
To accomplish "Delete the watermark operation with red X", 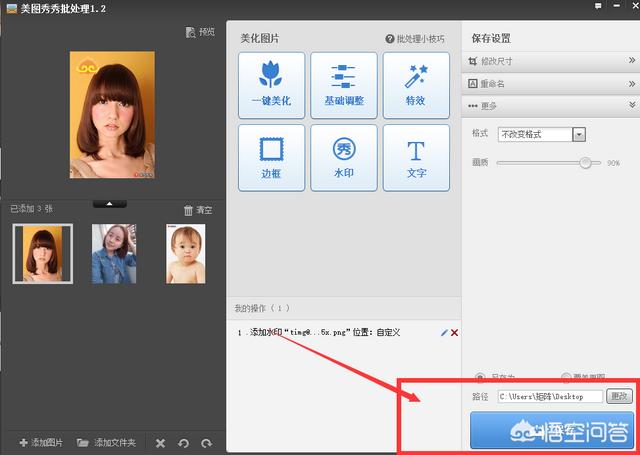I will [x=454, y=333].
